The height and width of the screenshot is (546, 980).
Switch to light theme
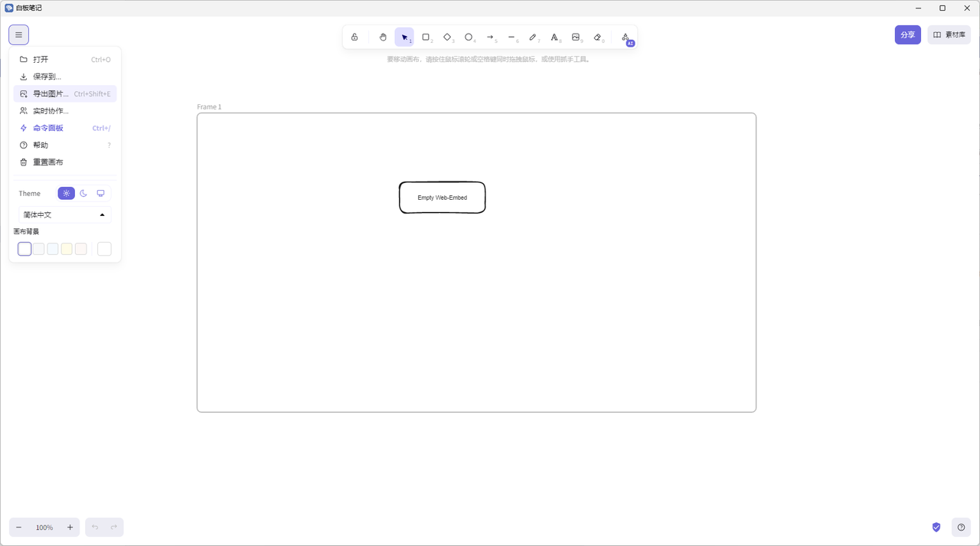(x=67, y=194)
